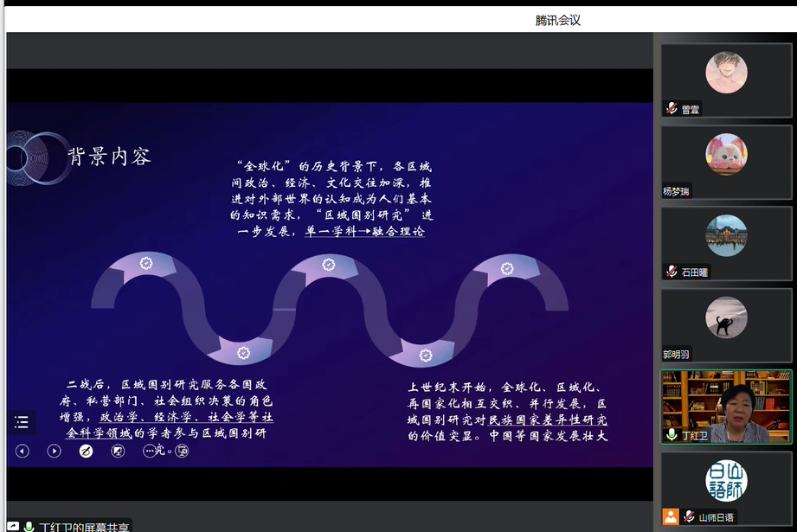Open the more slideshow options ellipsis
The width and height of the screenshot is (797, 532).
[x=150, y=451]
